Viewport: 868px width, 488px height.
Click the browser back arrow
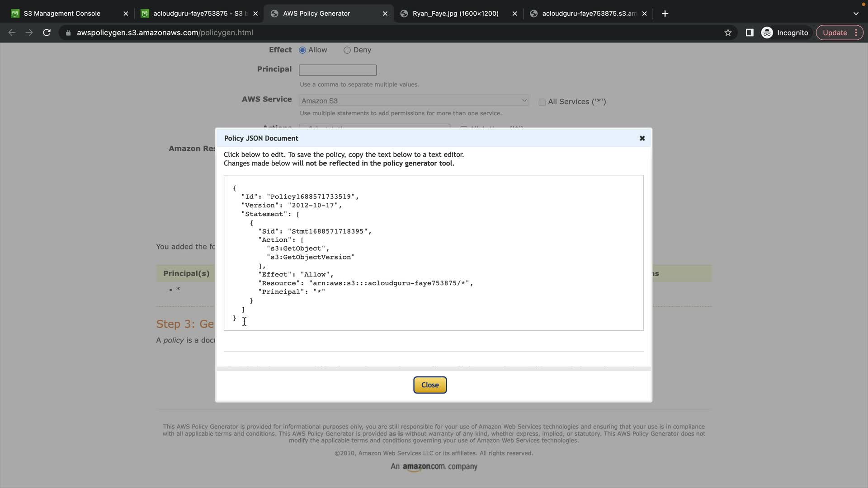pyautogui.click(x=12, y=33)
